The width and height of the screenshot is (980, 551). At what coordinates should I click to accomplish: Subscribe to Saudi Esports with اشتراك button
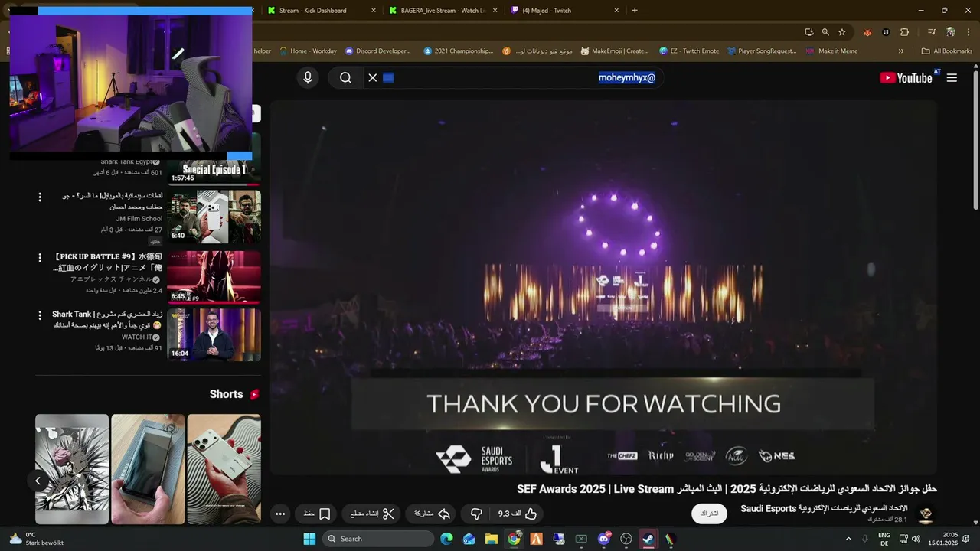pos(710,514)
